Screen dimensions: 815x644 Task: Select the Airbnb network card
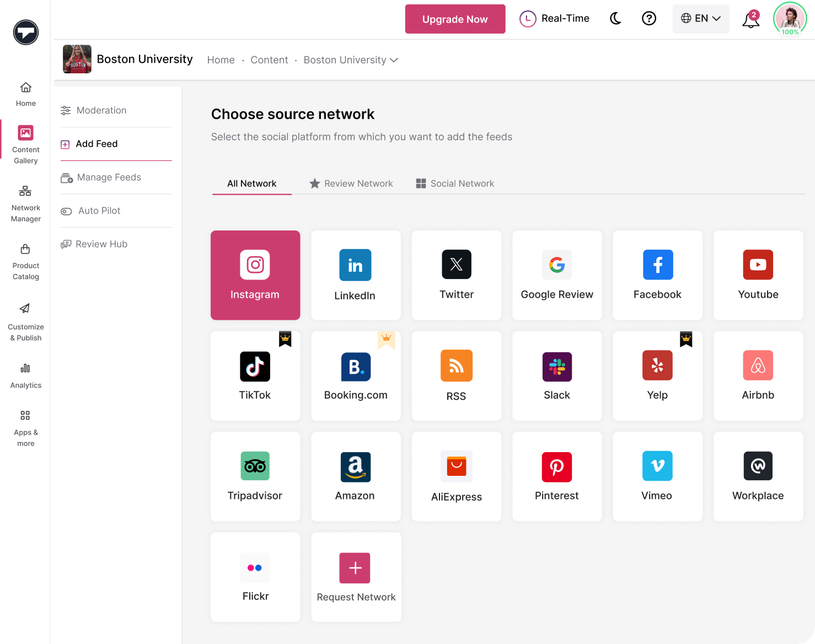(x=758, y=376)
